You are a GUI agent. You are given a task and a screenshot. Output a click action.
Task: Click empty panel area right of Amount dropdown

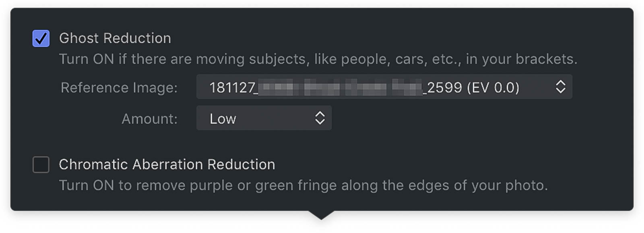[463, 118]
